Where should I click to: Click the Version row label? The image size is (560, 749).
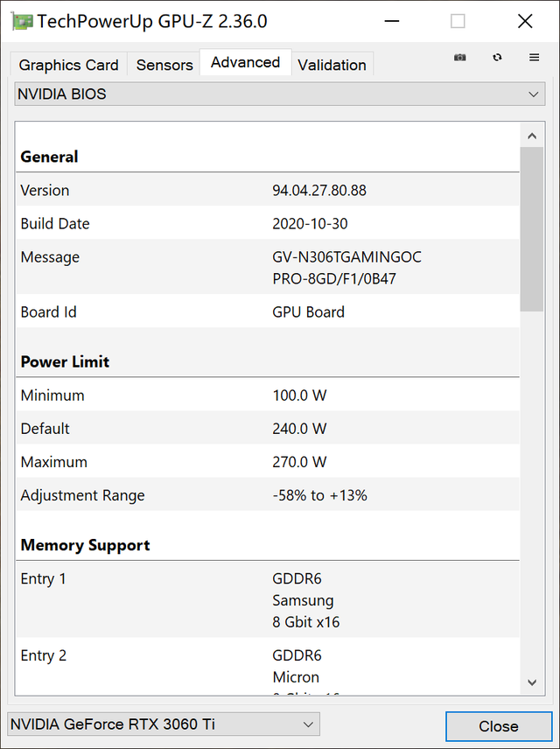coord(45,190)
